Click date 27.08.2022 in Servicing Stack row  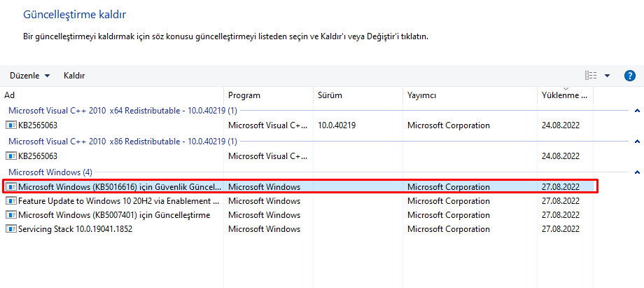[561, 228]
